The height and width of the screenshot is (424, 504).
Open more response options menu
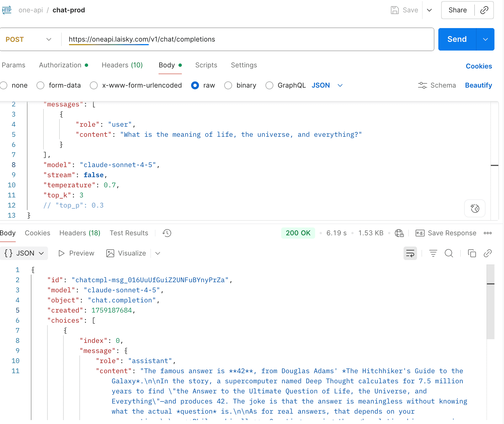tap(487, 233)
